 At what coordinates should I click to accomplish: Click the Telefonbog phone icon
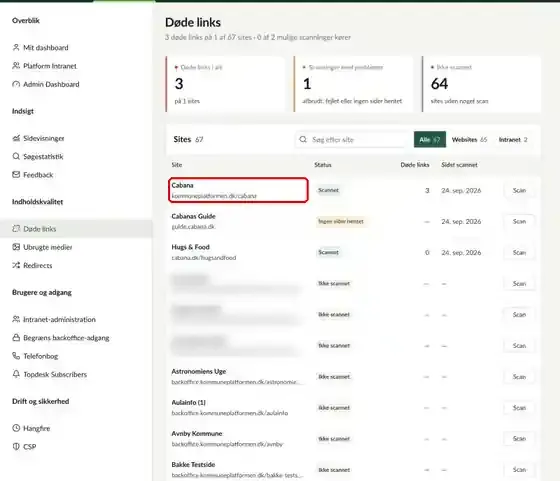(x=16, y=356)
